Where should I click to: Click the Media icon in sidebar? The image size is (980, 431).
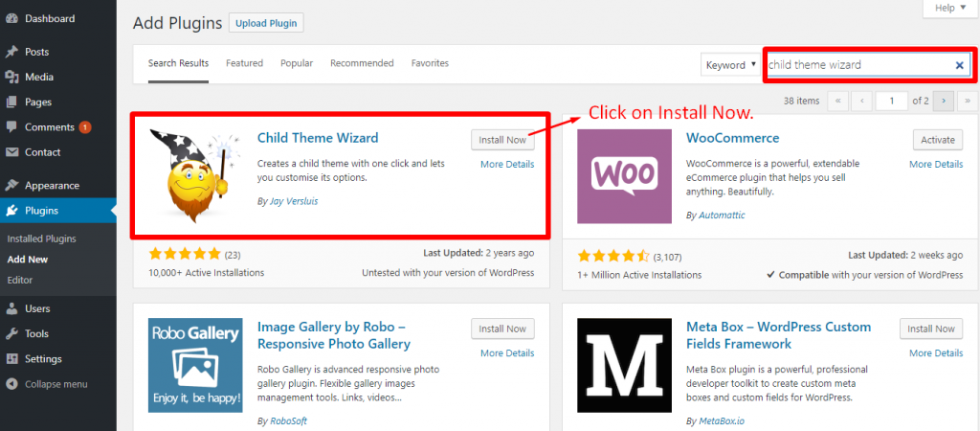(11, 77)
